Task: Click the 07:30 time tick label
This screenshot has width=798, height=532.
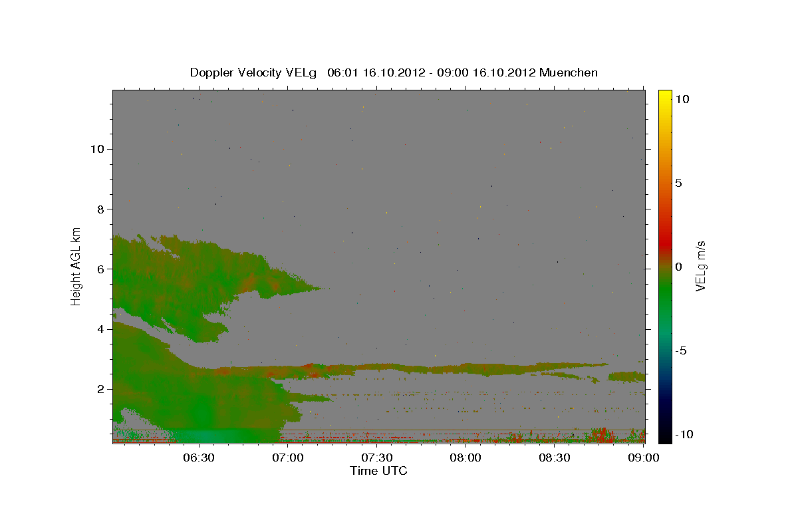Action: click(376, 458)
